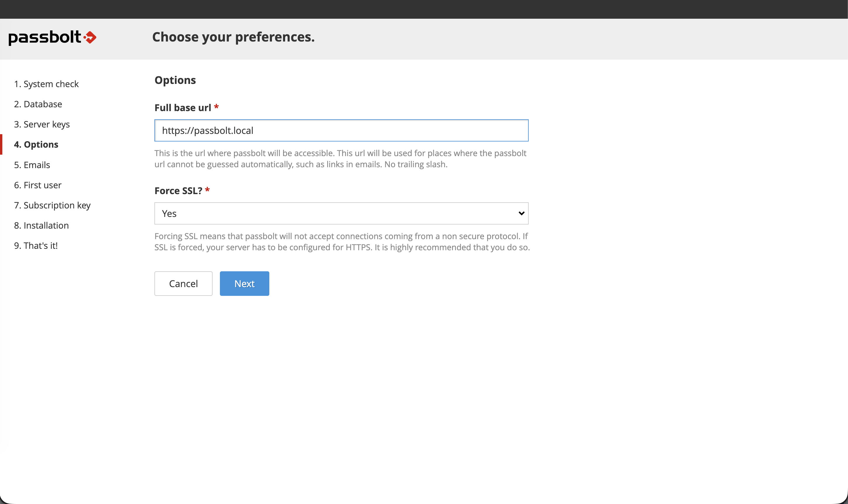Click the 'Choose your preferences.' heading
This screenshot has height=504, width=848.
pyautogui.click(x=233, y=37)
